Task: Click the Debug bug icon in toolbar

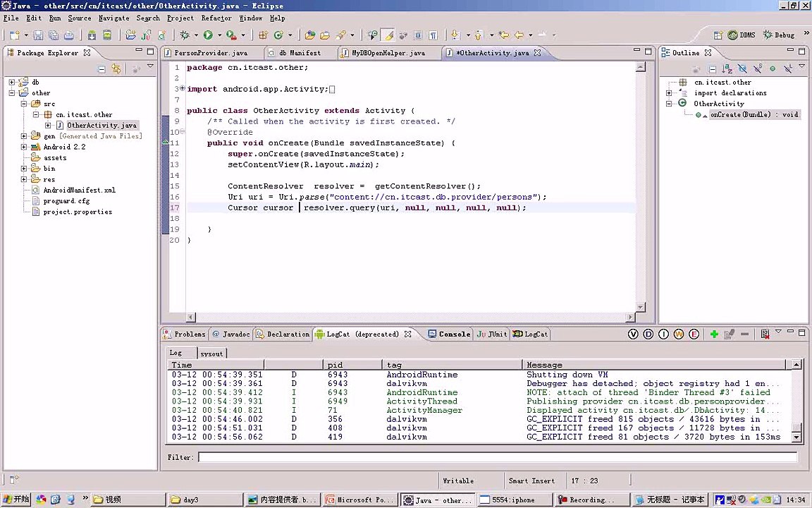Action: [185, 35]
